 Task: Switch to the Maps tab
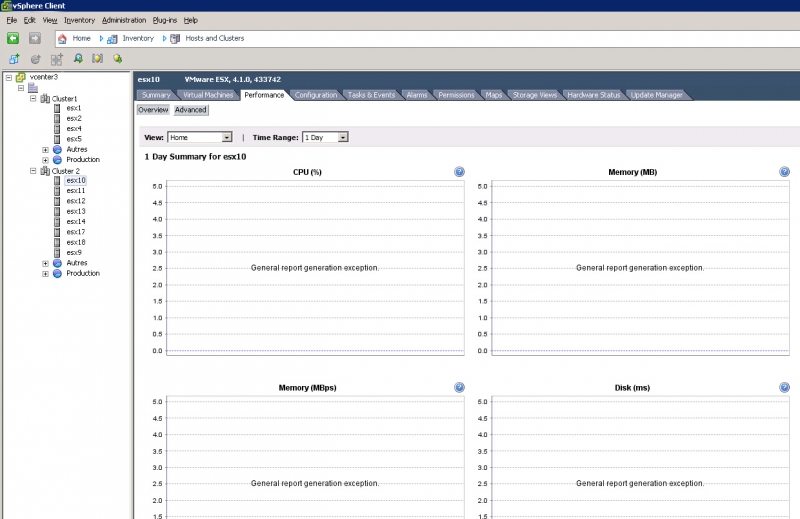[x=493, y=95]
